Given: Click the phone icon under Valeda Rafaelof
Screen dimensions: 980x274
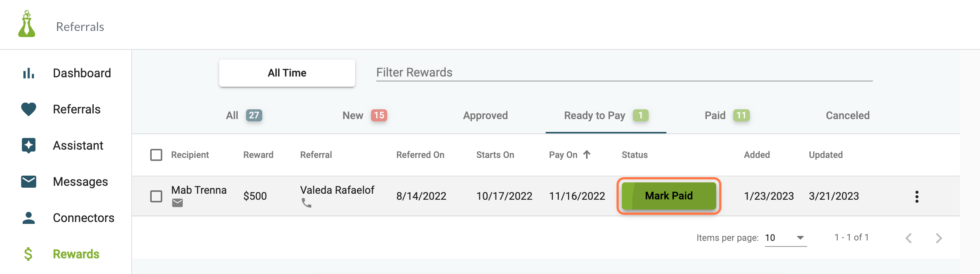Looking at the screenshot, I should click(306, 203).
